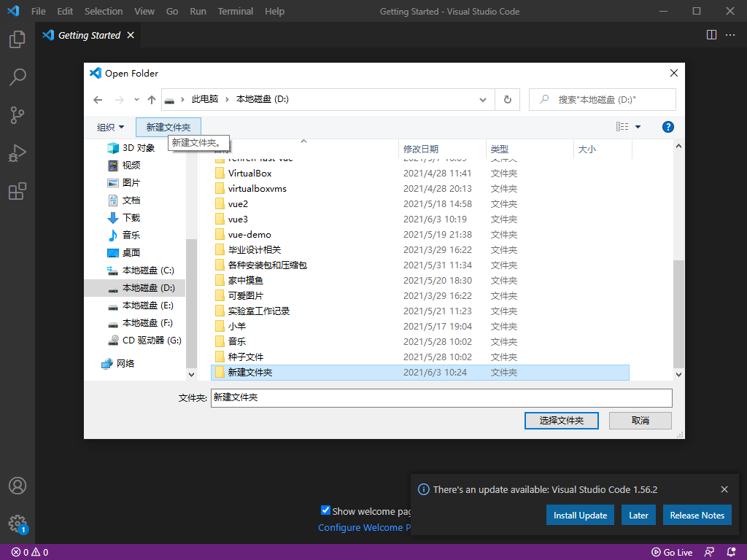Open the File menu
This screenshot has width=747, height=560.
(x=38, y=11)
